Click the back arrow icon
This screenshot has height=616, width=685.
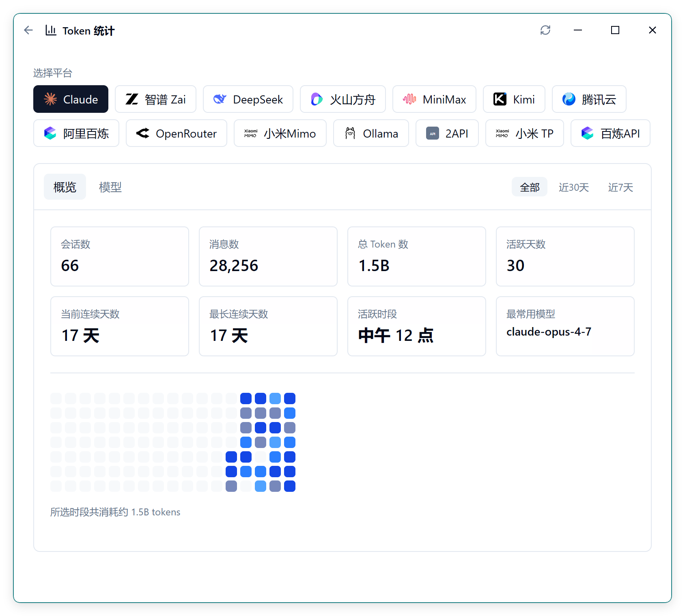[28, 30]
